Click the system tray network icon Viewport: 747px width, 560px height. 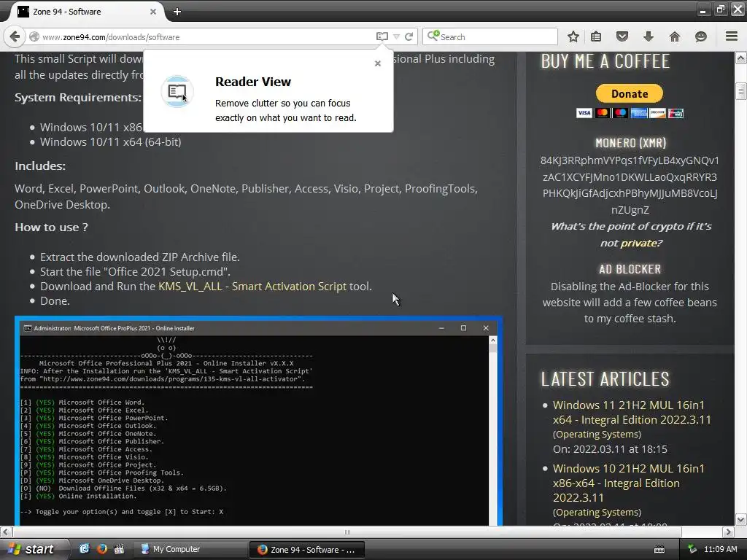(x=692, y=549)
